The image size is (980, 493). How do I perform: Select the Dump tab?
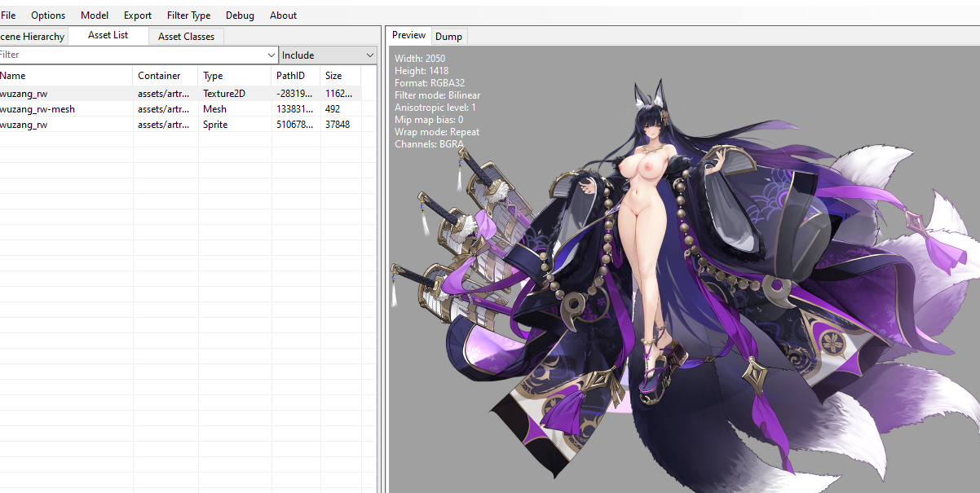click(x=448, y=37)
